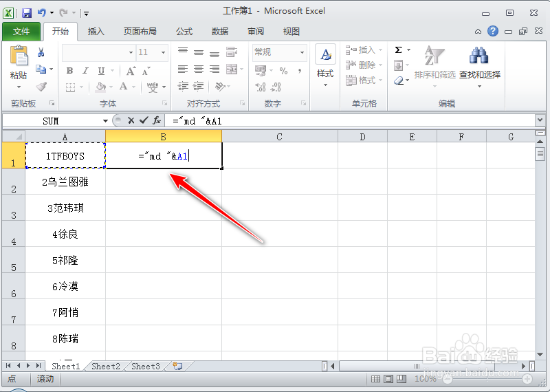Viewport: 550px width, 392px height.
Task: Click in the formula bar input
Action: [x=350, y=121]
